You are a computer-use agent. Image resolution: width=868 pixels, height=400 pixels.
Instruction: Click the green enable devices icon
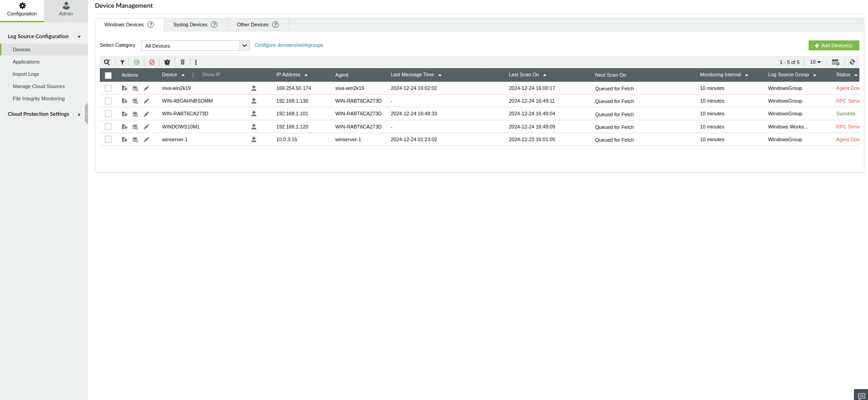click(x=137, y=62)
